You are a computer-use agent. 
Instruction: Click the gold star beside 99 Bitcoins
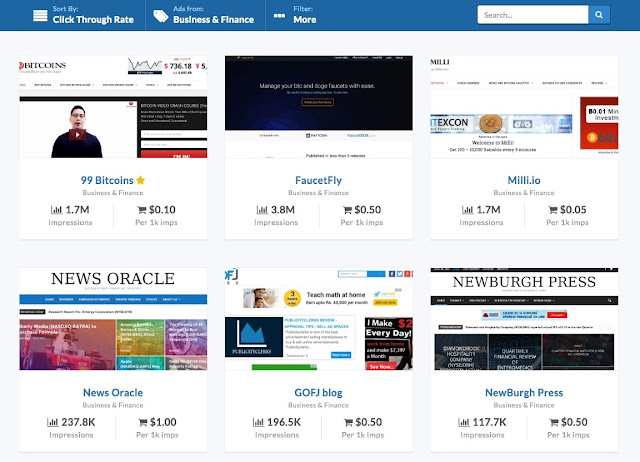click(x=140, y=180)
